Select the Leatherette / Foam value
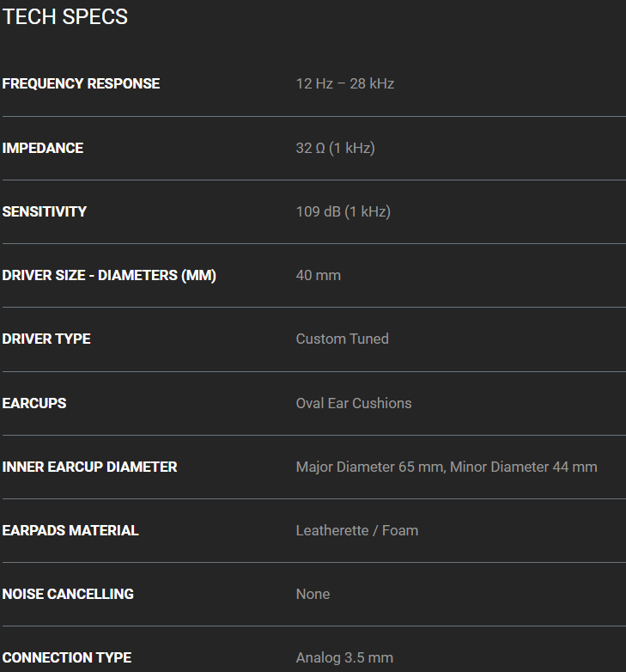This screenshot has width=626, height=672. (357, 530)
